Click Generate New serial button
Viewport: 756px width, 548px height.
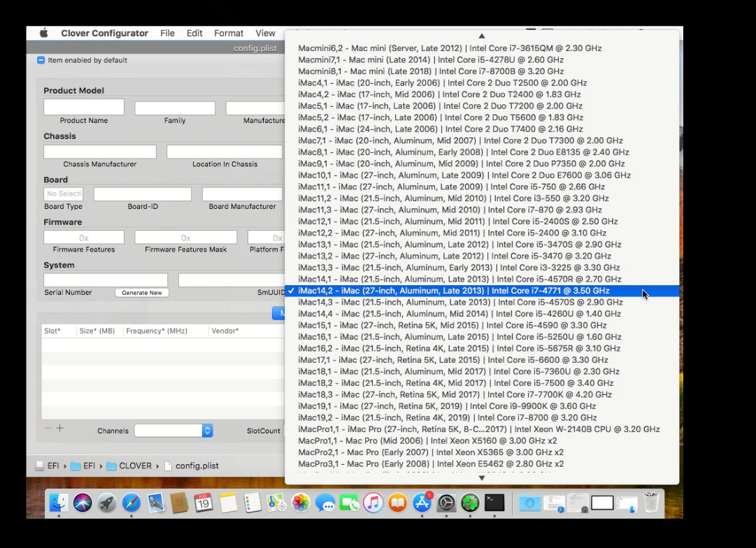pyautogui.click(x=142, y=293)
